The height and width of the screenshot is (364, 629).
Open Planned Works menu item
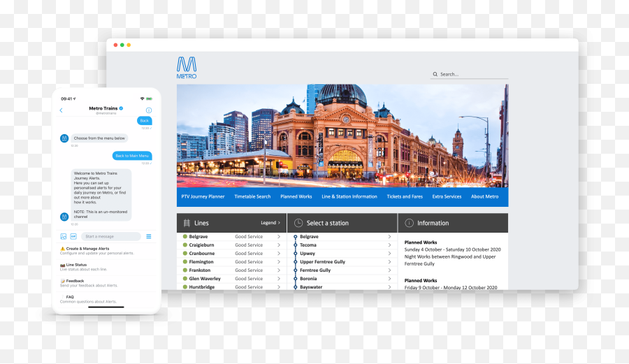[x=296, y=196]
